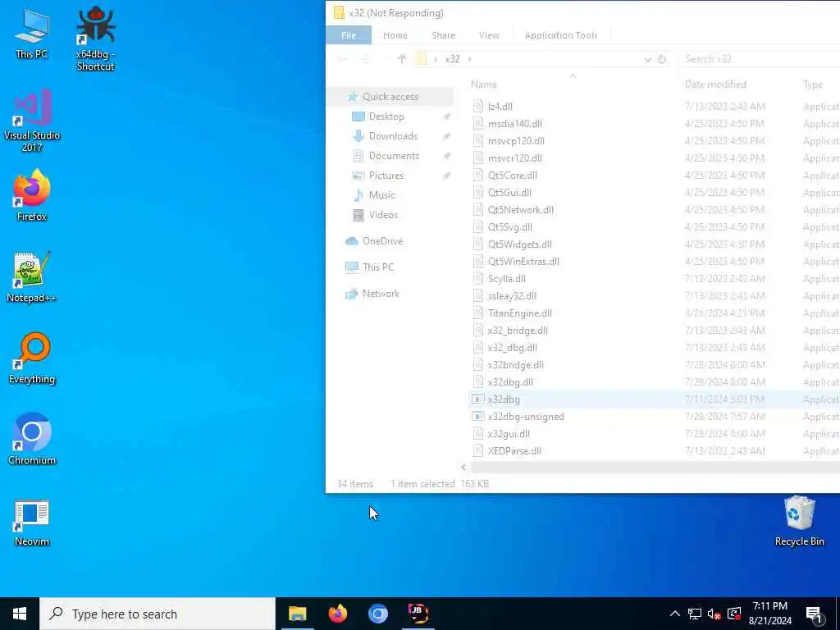Show hidden system tray icons
Screen dimensions: 840x630
[x=675, y=614]
